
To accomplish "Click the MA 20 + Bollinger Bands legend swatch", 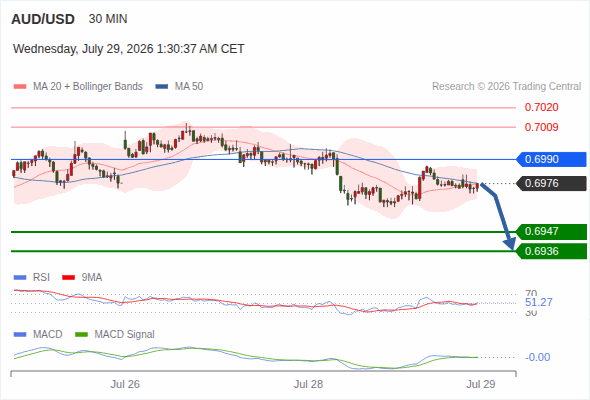I will pos(20,87).
